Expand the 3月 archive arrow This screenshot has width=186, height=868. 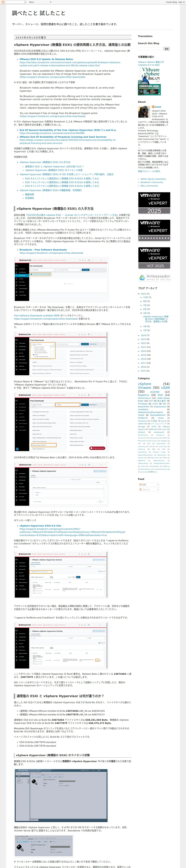pos(141,327)
